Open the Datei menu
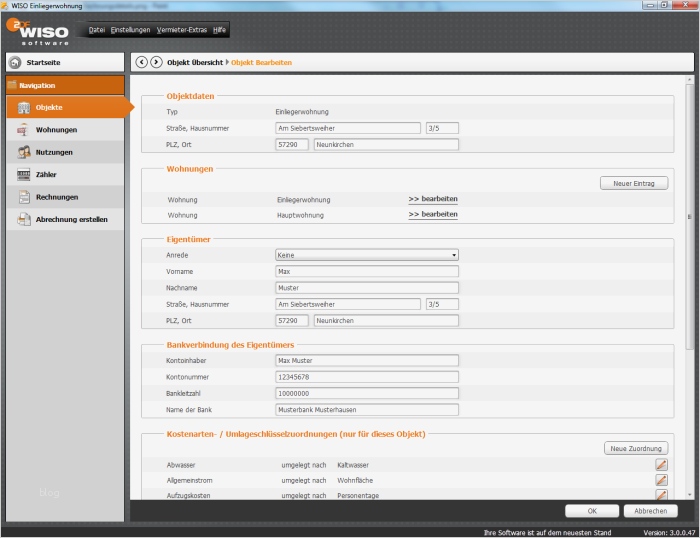Viewport: 700px width, 538px height. point(97,30)
